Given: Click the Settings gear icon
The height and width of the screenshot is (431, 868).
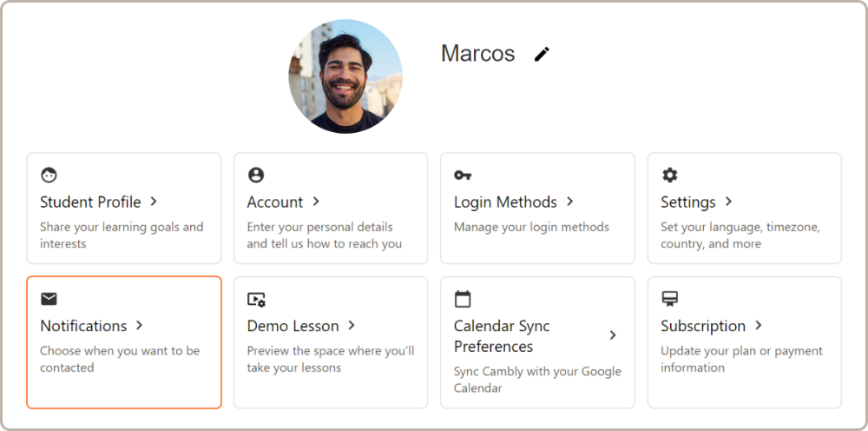Looking at the screenshot, I should [669, 176].
